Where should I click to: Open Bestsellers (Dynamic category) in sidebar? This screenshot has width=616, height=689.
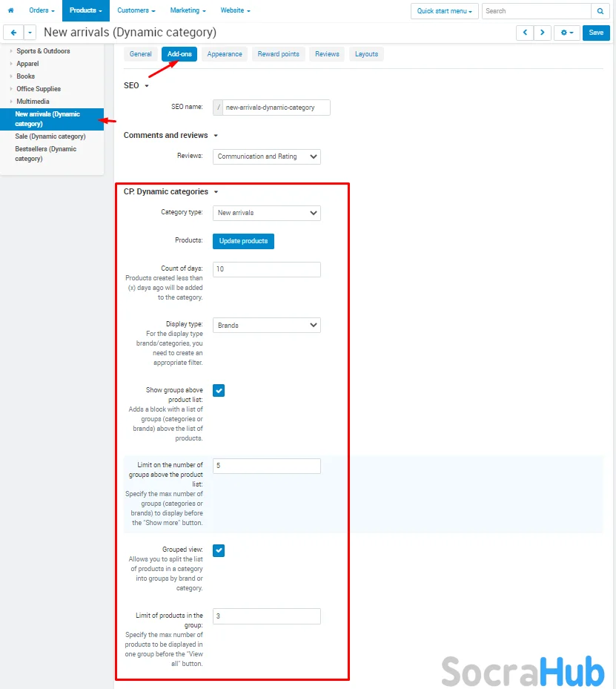[46, 154]
